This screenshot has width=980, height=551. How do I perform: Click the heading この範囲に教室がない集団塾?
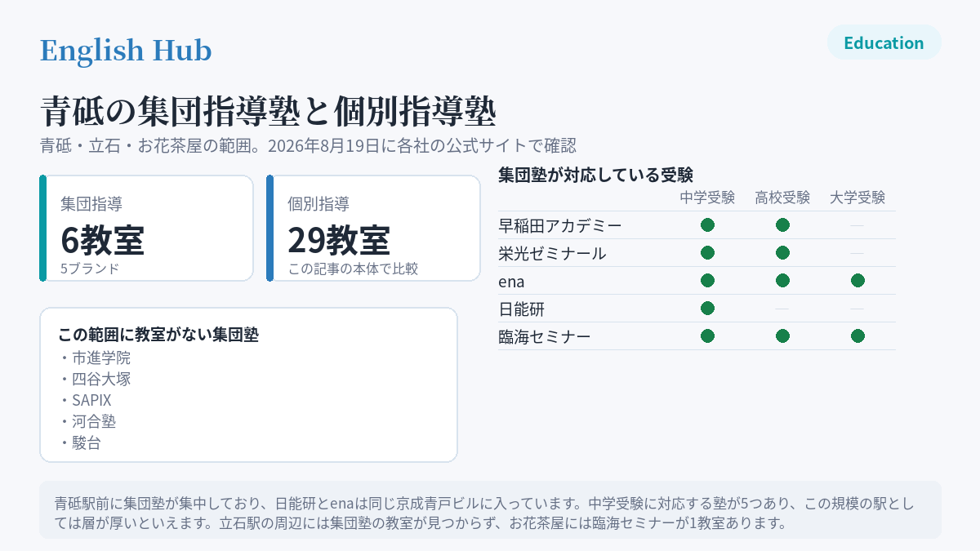click(x=158, y=335)
